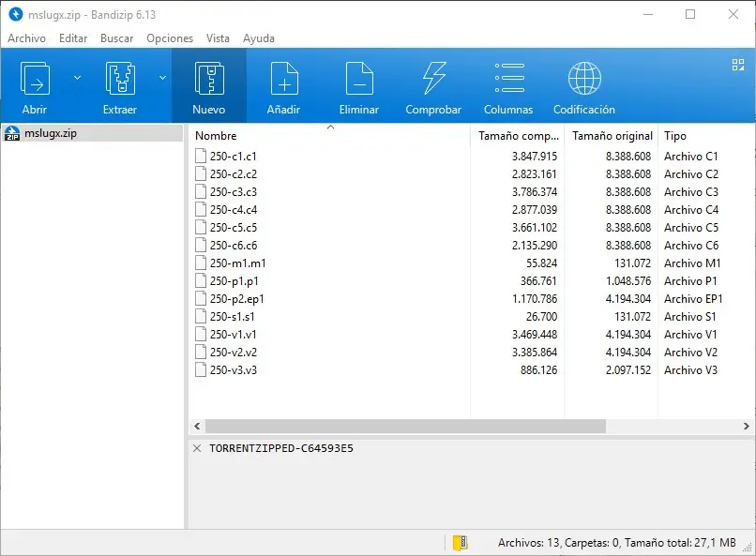Select the file 250-c1.c1
Viewport: 756px width, 556px height.
tap(233, 157)
